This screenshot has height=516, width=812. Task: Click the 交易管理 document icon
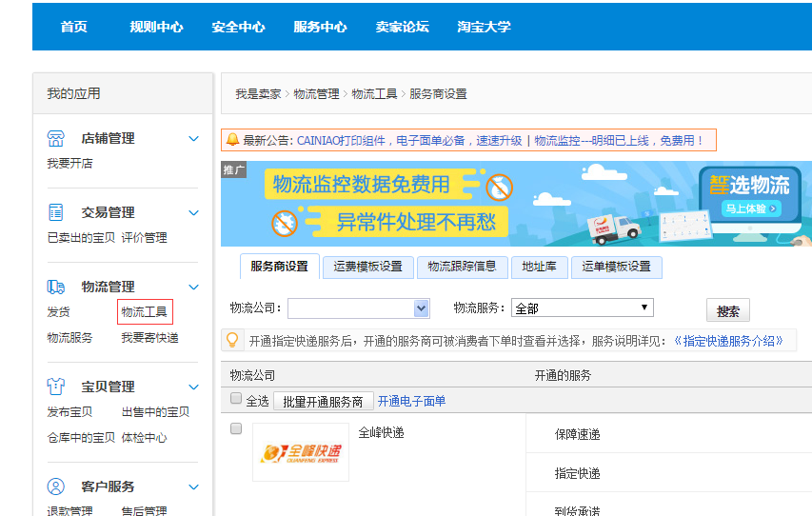tap(56, 212)
